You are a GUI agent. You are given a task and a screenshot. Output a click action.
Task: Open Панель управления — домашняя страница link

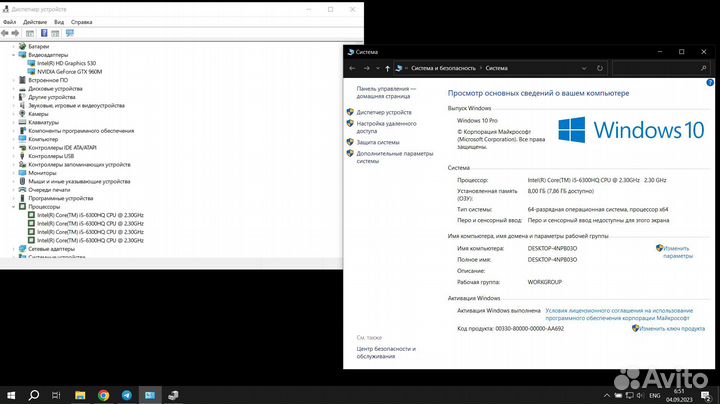(386, 92)
